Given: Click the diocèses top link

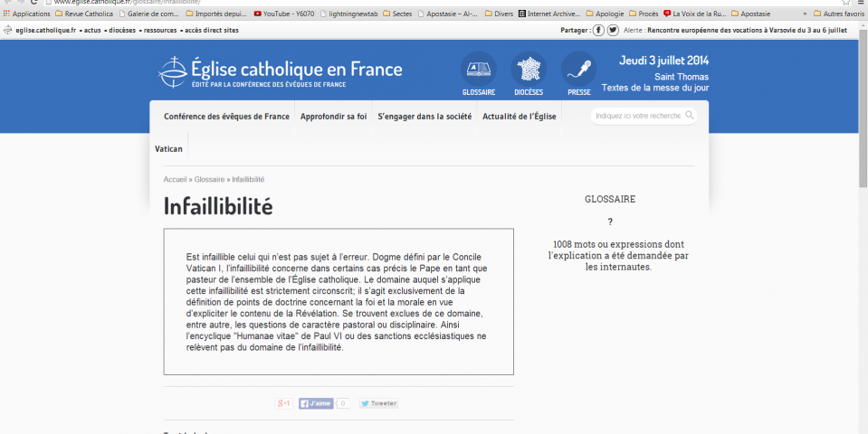Looking at the screenshot, I should (x=120, y=31).
